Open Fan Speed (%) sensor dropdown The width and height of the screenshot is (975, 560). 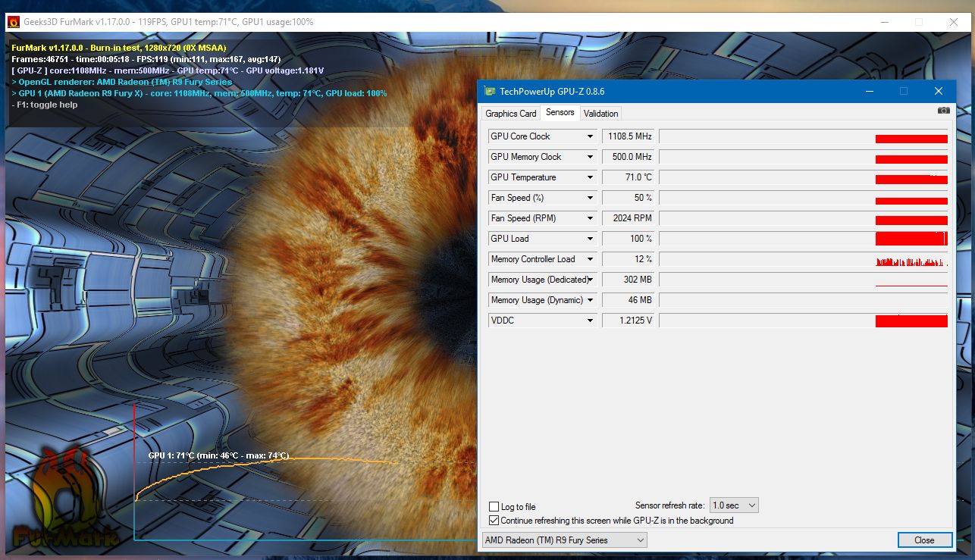(590, 198)
